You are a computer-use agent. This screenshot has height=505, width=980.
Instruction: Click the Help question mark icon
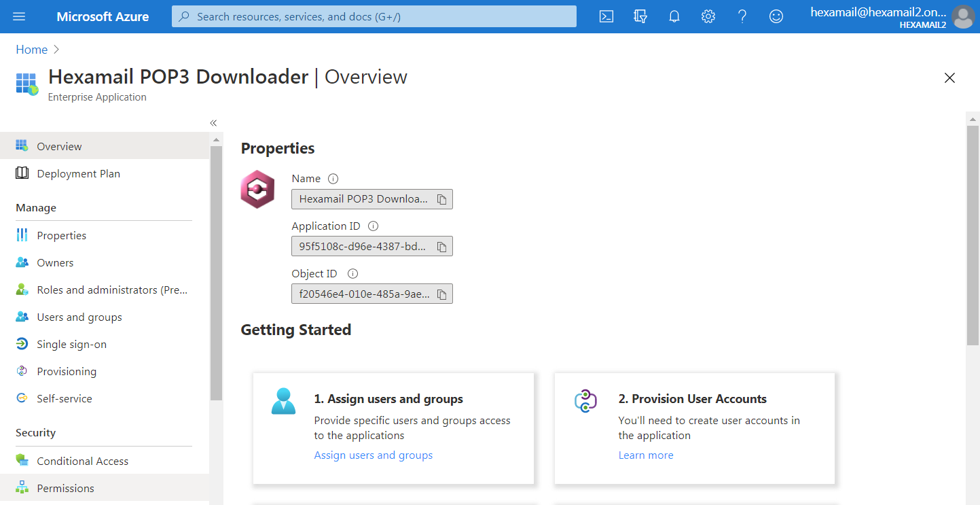(742, 16)
